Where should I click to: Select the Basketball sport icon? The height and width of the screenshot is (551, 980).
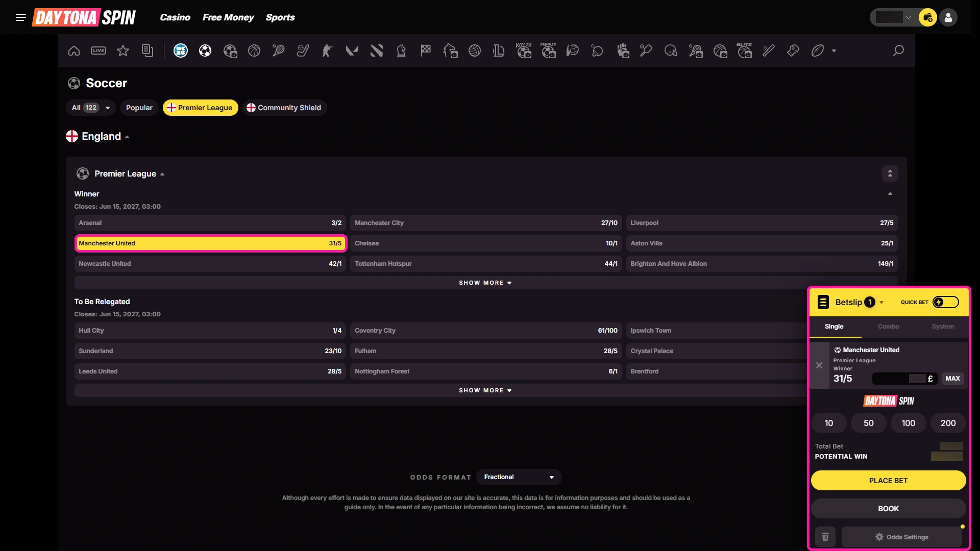point(254,51)
